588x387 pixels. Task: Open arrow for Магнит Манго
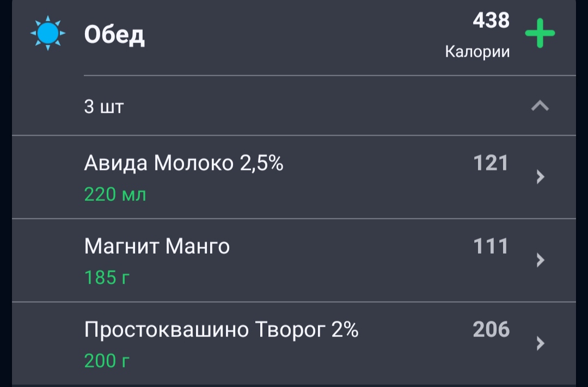541,260
